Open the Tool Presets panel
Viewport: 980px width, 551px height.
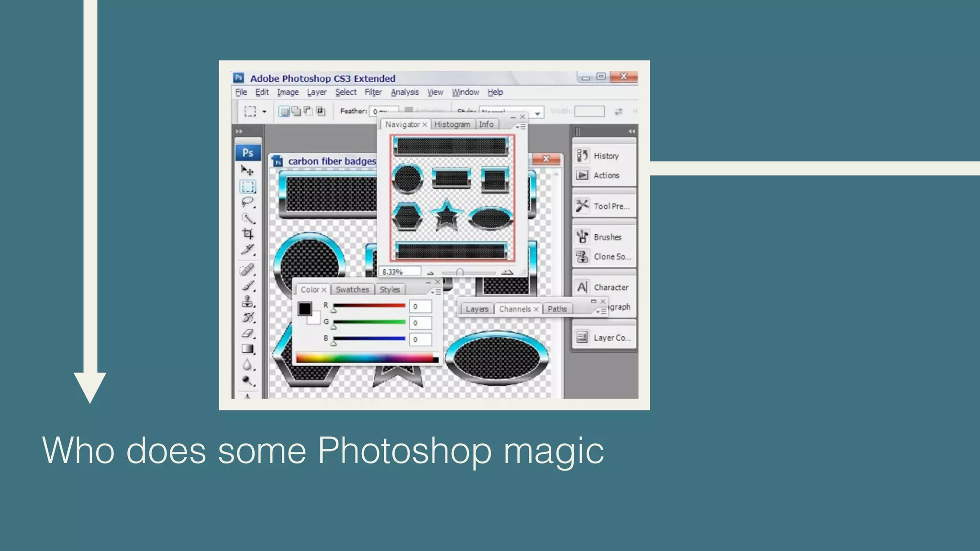(x=604, y=206)
